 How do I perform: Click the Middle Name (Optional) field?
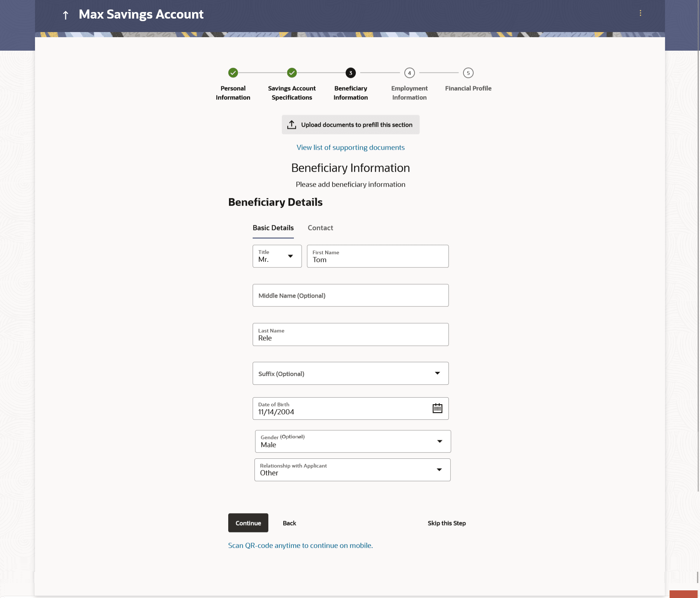click(x=350, y=295)
